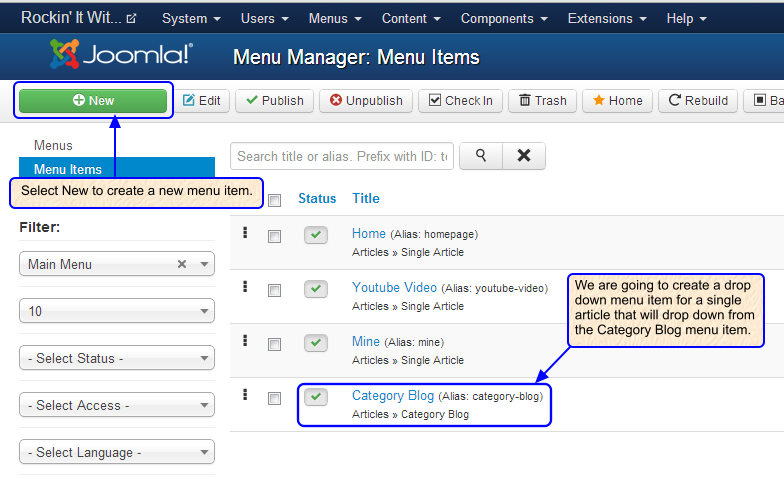Click the drag handle of Youtube Video row
784x479 pixels.
click(245, 286)
